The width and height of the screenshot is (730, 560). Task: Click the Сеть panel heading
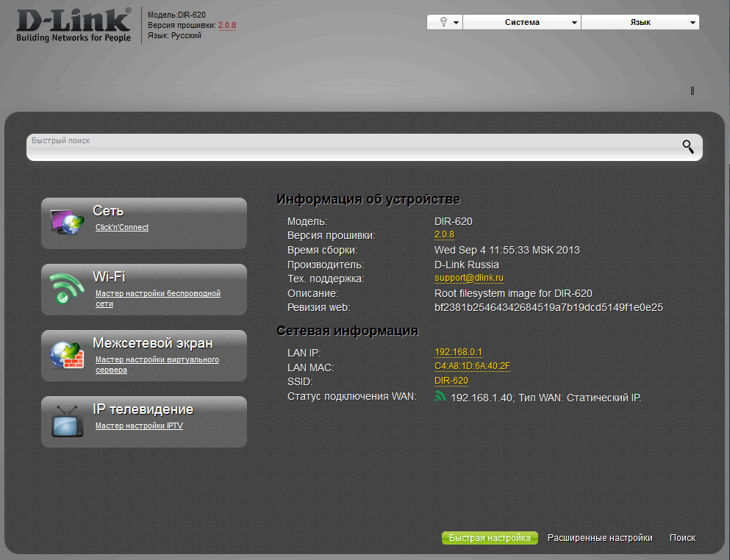click(x=108, y=211)
